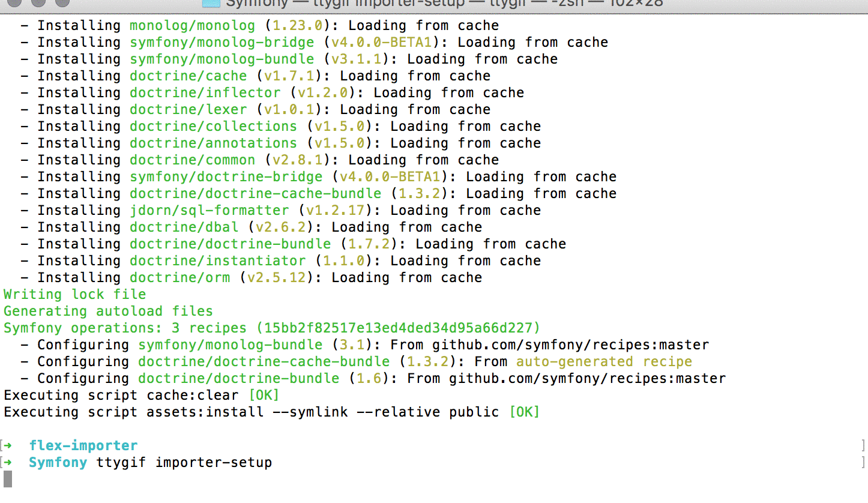Click doctrine/doctrine-bundle in the Configuring line
The height and width of the screenshot is (503, 868).
[238, 379]
